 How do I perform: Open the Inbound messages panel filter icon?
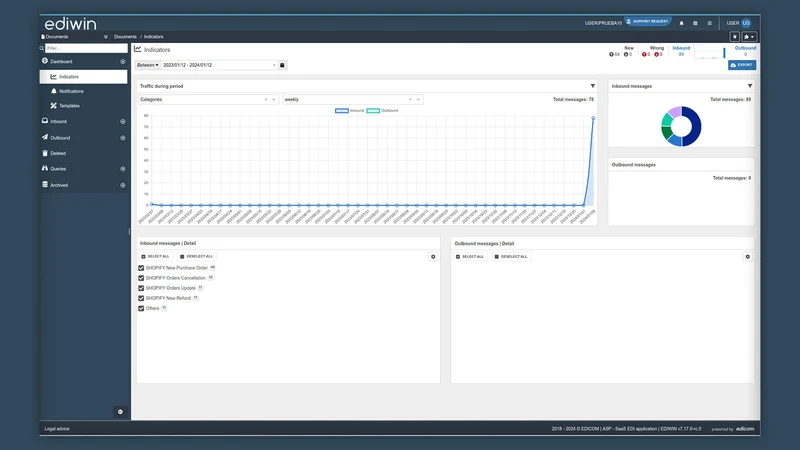click(x=749, y=86)
